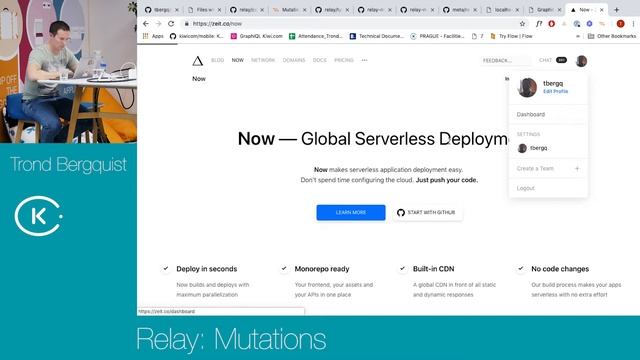This screenshot has height=360, width=640.
Task: Click the address bar URL zeit.co/now
Action: (217, 24)
